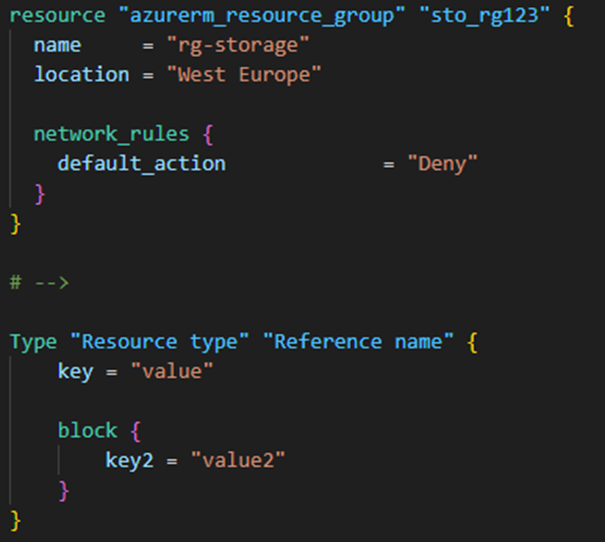Click the "value" string

(x=172, y=372)
